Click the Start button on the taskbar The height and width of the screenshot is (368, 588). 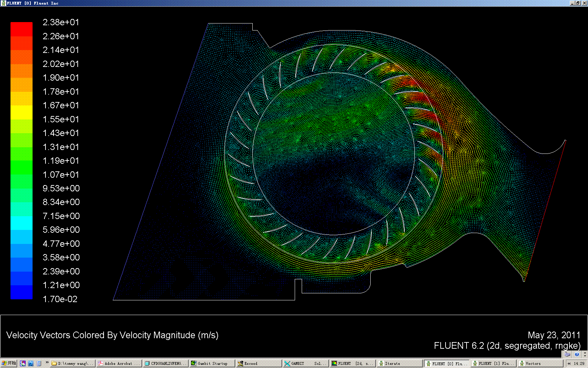tap(9, 363)
